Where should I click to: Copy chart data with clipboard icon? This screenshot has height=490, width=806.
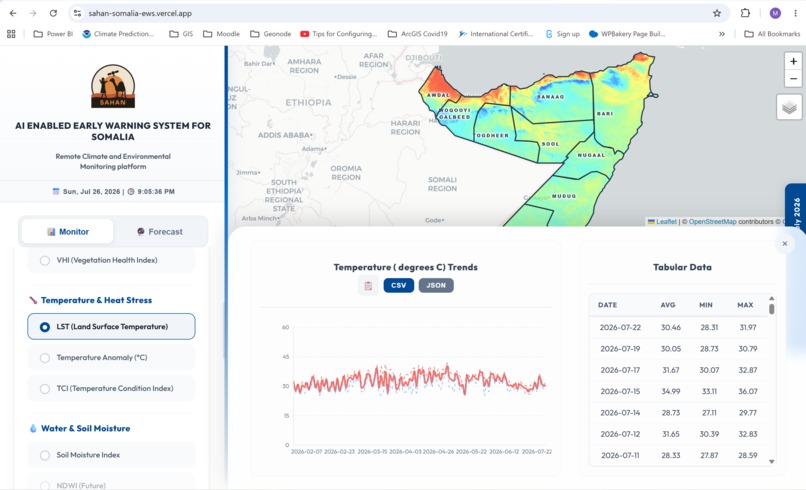[x=368, y=285]
